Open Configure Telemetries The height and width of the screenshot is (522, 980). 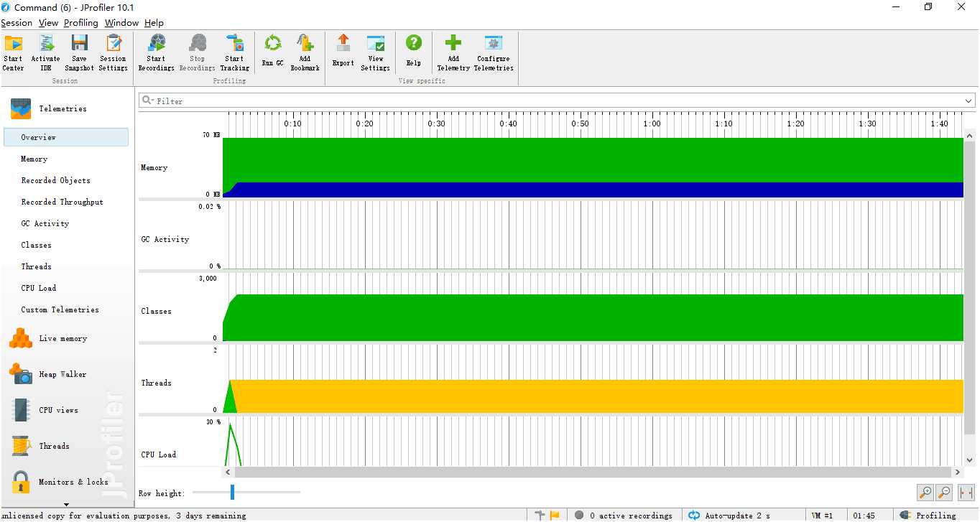pos(494,52)
